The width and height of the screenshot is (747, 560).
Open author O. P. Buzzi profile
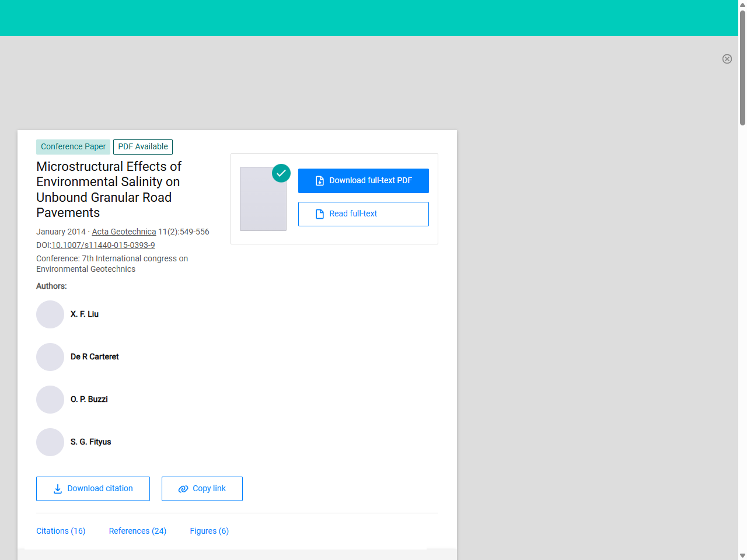[x=89, y=400]
